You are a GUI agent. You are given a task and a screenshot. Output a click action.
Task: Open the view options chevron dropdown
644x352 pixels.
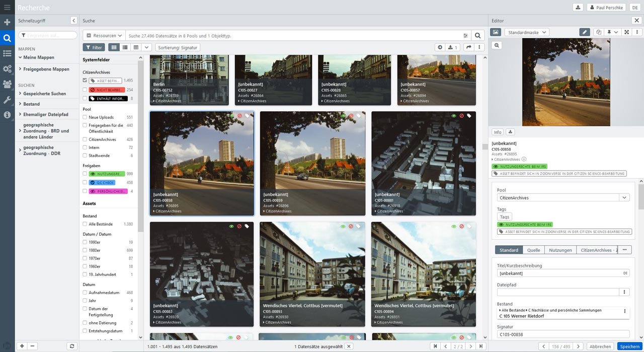tap(146, 47)
